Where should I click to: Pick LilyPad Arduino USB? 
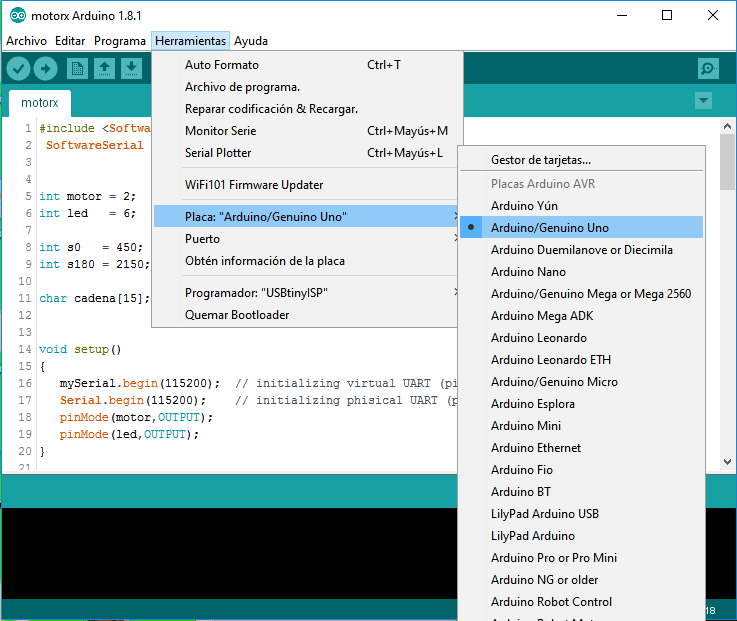[581, 514]
